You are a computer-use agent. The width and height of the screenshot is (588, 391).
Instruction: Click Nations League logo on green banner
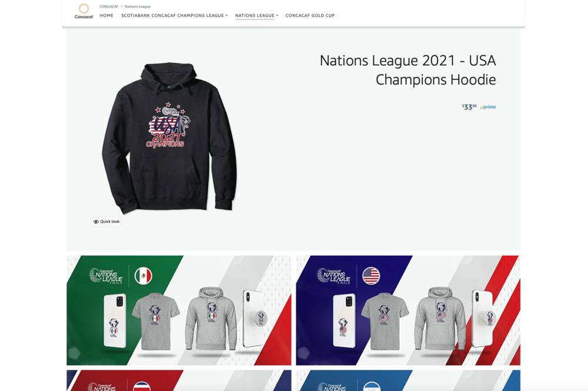106,276
